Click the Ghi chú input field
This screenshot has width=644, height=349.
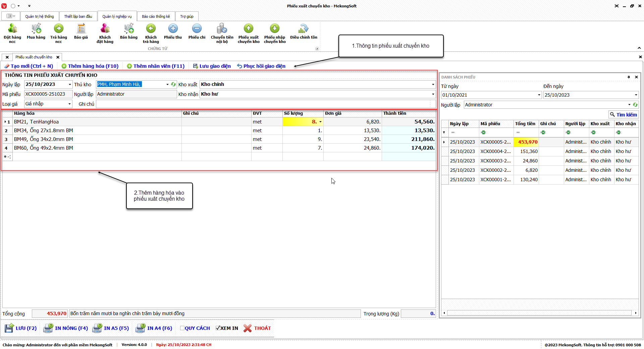265,104
